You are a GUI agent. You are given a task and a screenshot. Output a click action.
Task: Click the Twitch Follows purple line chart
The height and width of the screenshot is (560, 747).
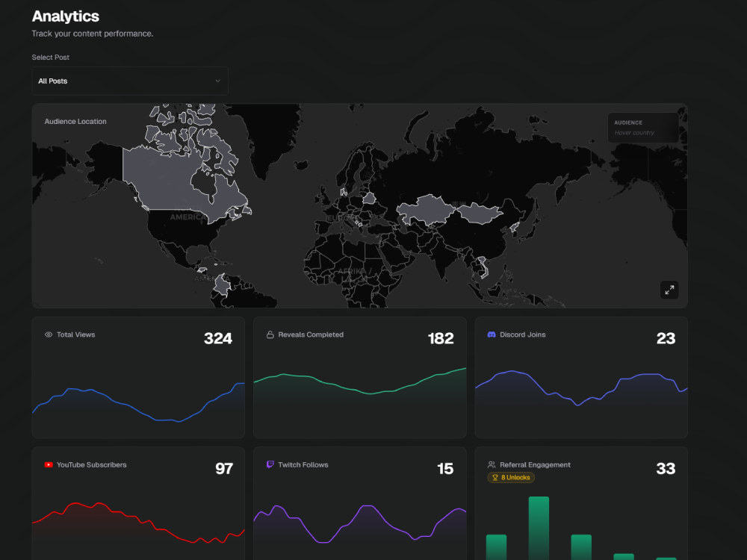point(360,524)
